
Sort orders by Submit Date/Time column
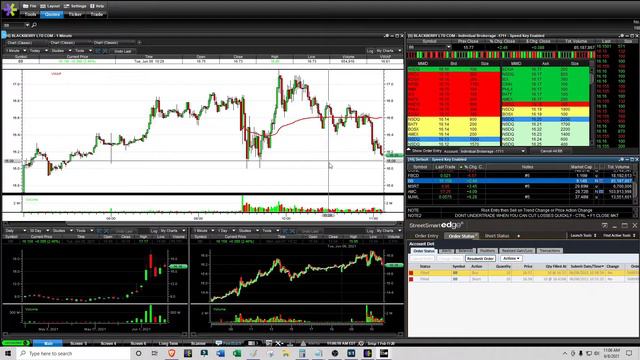point(587,266)
